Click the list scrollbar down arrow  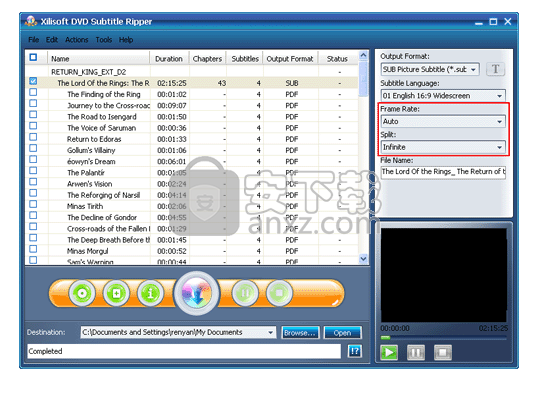point(363,259)
